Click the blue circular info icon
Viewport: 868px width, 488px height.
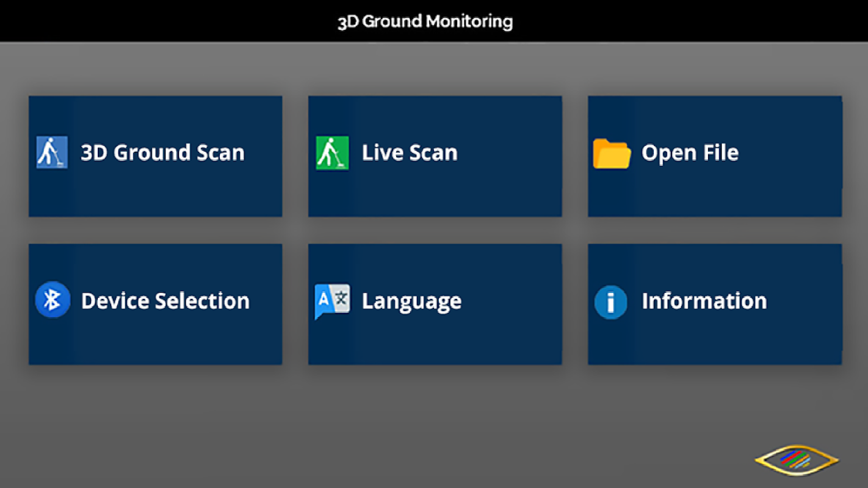[x=610, y=302]
